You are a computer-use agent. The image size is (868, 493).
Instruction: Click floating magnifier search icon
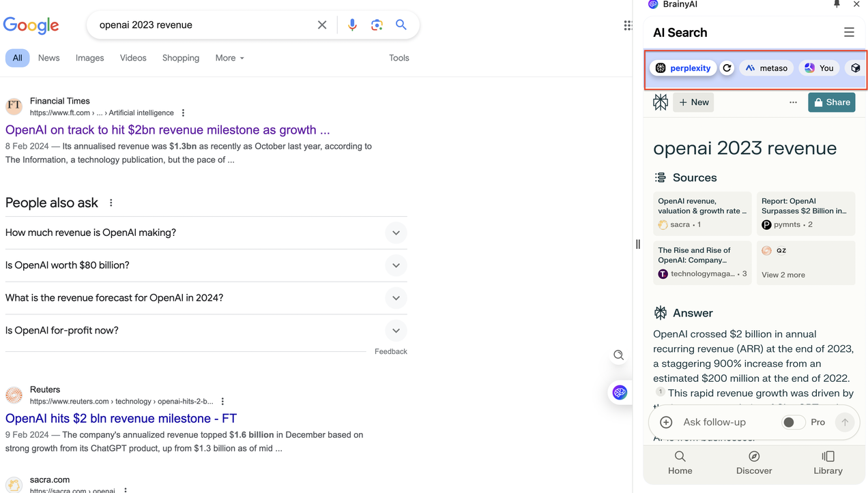click(619, 355)
